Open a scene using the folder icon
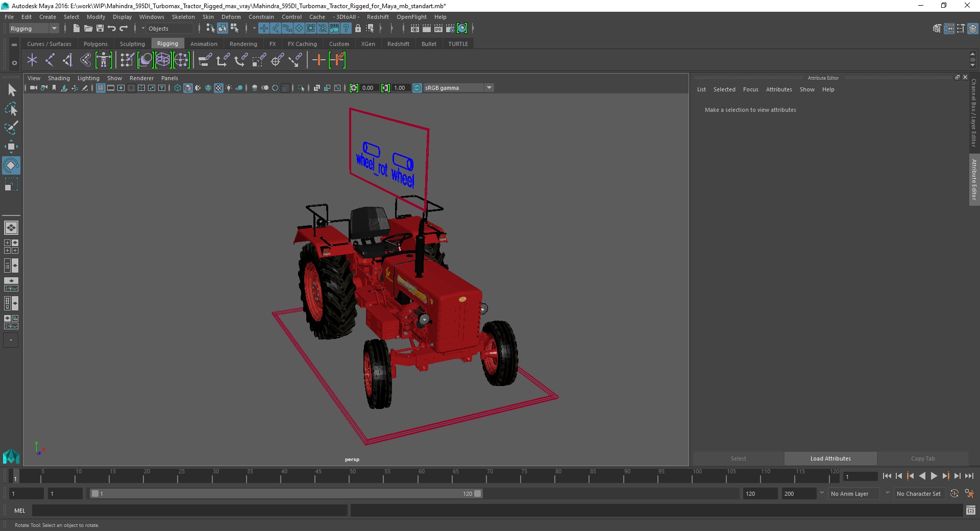 (88, 29)
